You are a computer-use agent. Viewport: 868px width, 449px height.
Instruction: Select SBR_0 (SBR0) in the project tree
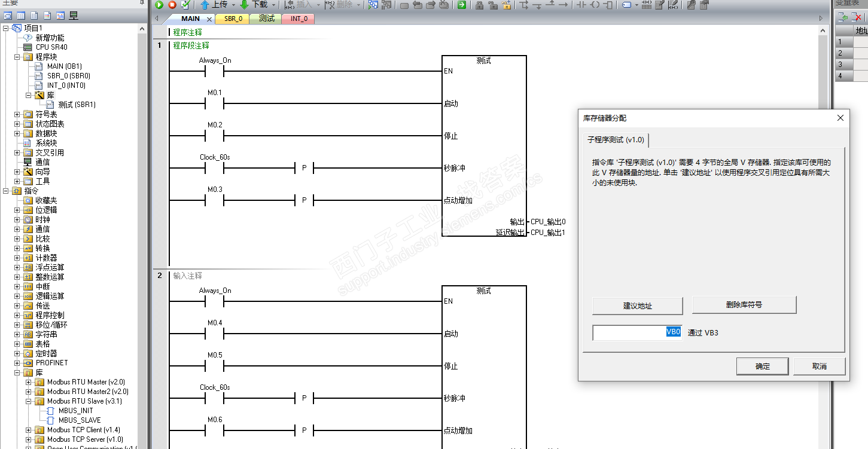click(69, 76)
